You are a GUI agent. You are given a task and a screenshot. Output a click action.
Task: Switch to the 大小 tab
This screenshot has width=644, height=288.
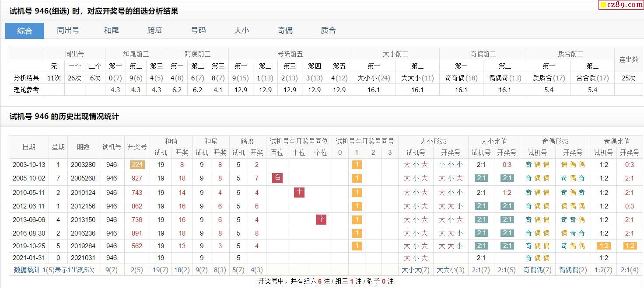tap(241, 31)
